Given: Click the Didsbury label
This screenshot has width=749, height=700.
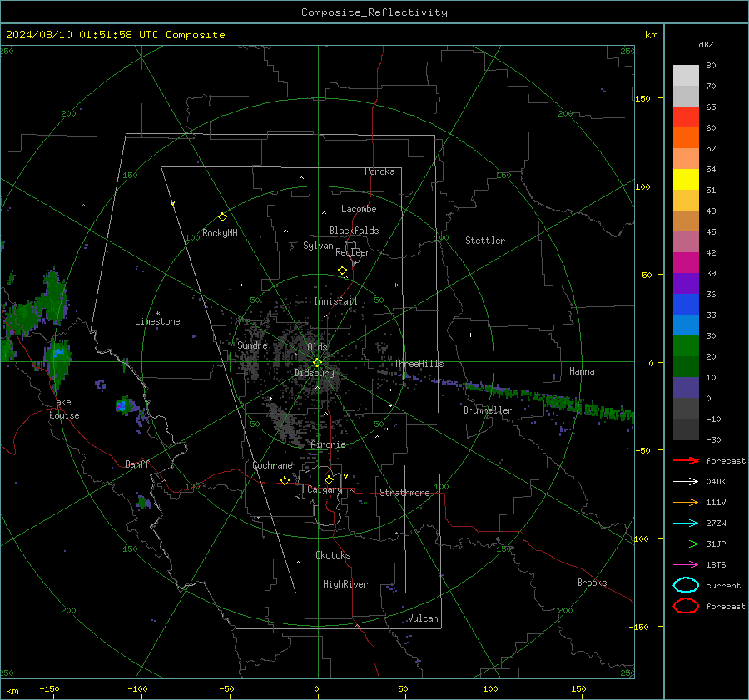Looking at the screenshot, I should click(x=314, y=373).
